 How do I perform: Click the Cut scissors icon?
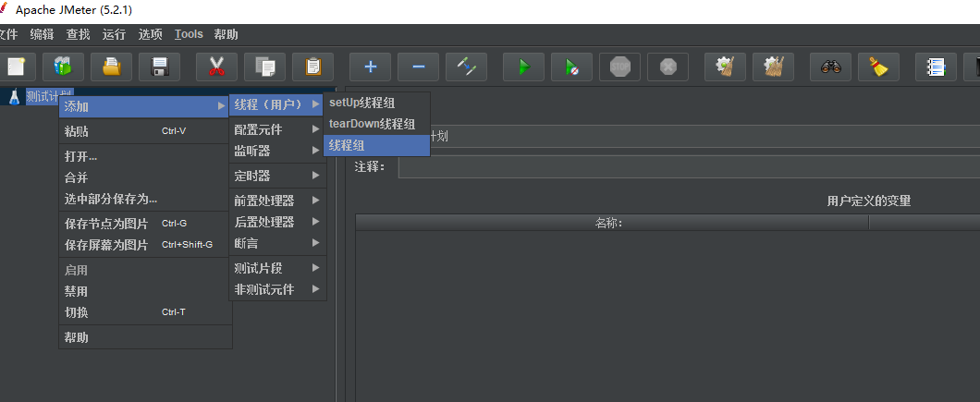click(217, 67)
